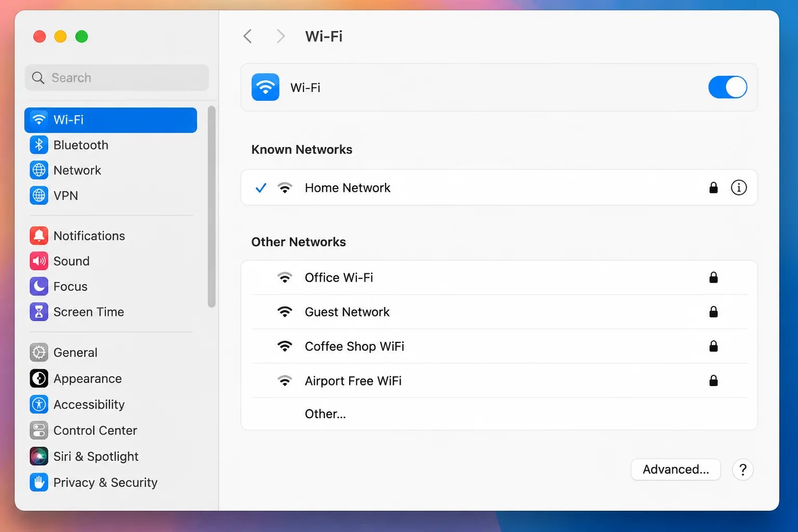Open help with the question mark button
This screenshot has width=798, height=532.
(743, 470)
